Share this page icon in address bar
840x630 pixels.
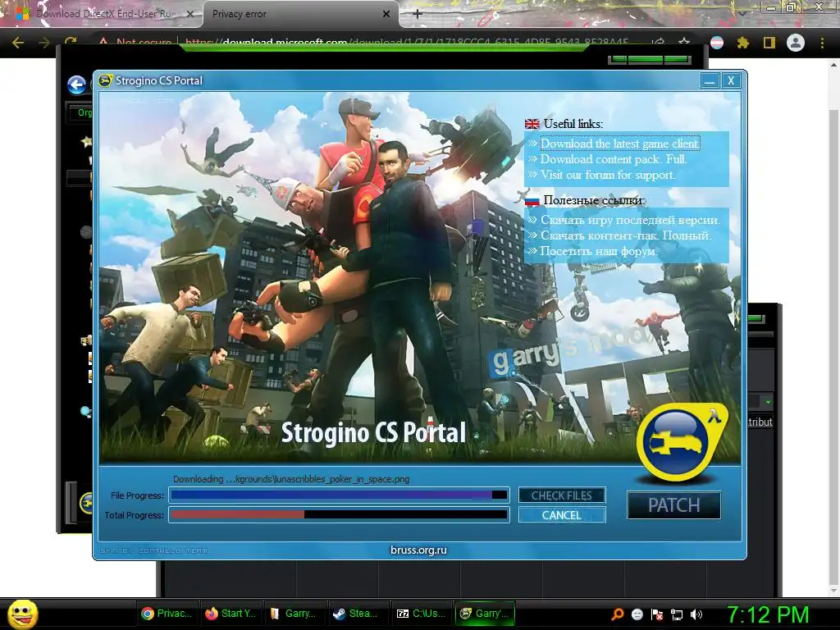[658, 43]
